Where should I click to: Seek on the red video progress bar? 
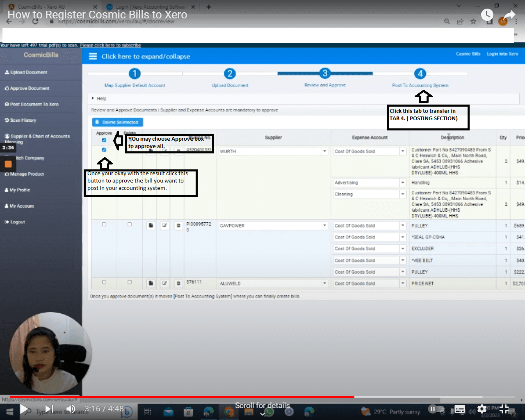coord(262,397)
